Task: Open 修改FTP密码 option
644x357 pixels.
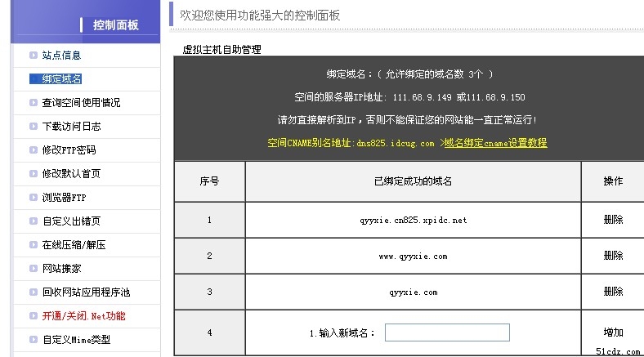Action: pos(69,149)
